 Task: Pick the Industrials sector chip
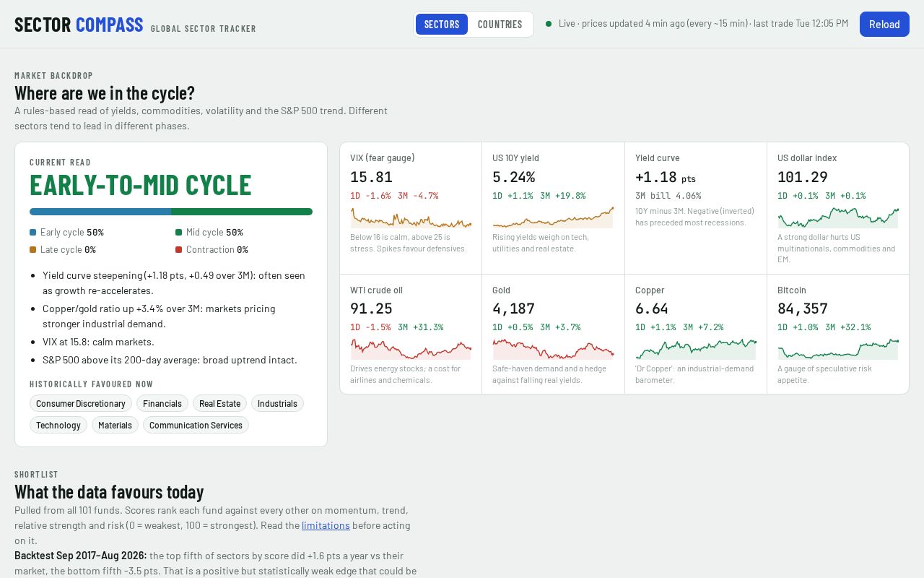277,403
